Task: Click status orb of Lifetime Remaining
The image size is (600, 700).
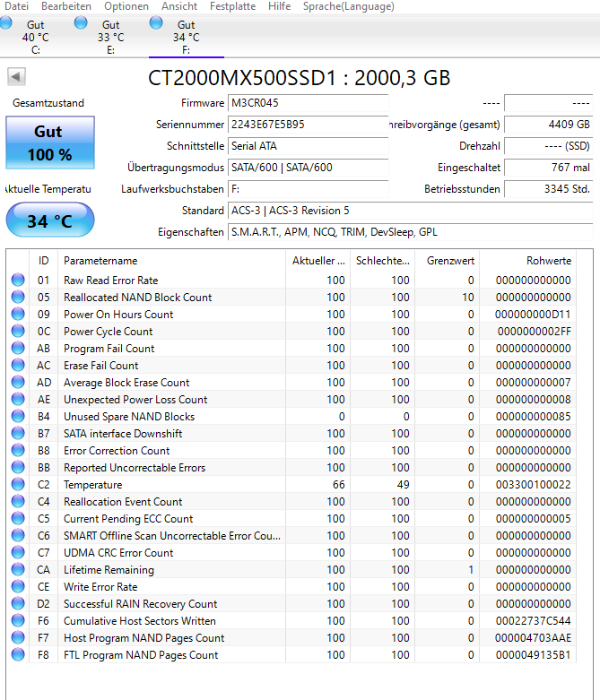Action: [18, 569]
